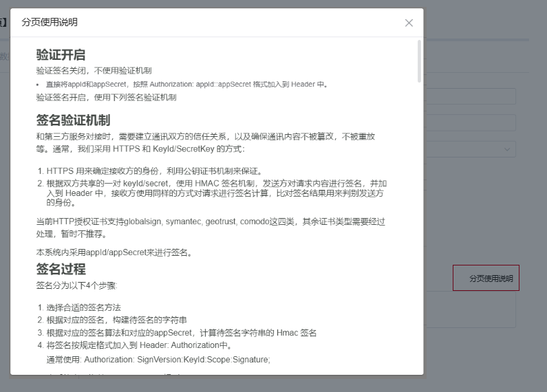547x392 pixels.
Task: Click paragraph mentioning globalsign, symantec, geotrust
Action: (x=211, y=228)
